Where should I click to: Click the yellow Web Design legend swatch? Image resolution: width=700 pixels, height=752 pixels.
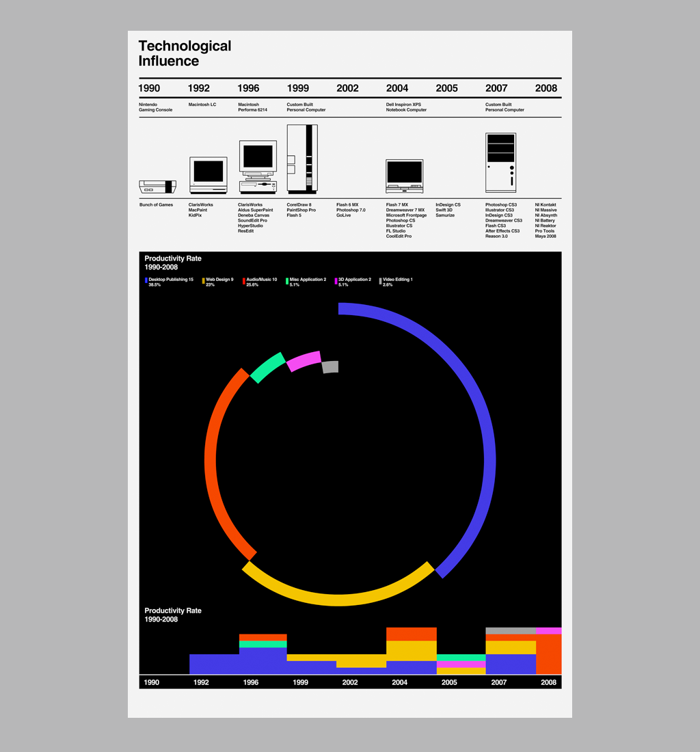pos(203,281)
